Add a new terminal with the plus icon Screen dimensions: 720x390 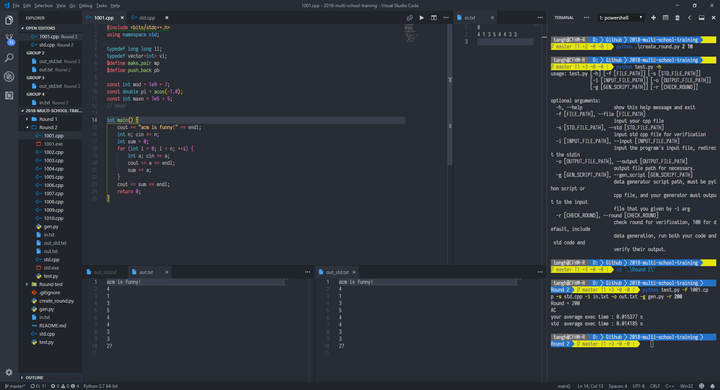[x=653, y=18]
